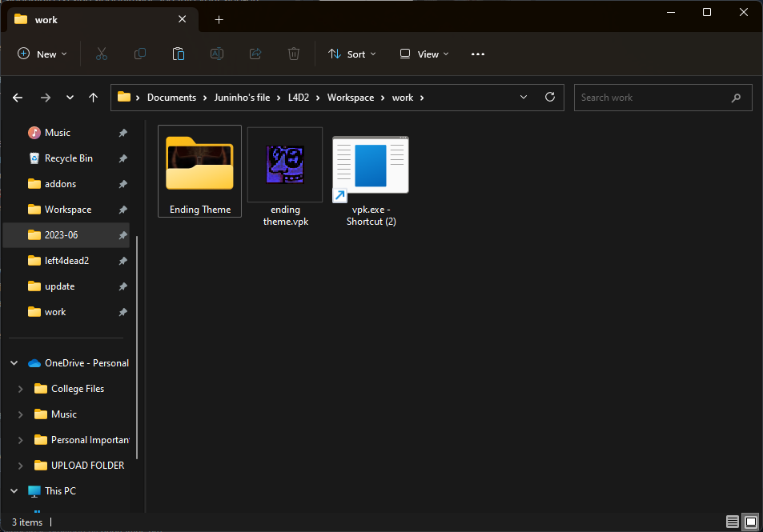The image size is (763, 532).
Task: Expand the Personal Important folder
Action: tap(21, 440)
